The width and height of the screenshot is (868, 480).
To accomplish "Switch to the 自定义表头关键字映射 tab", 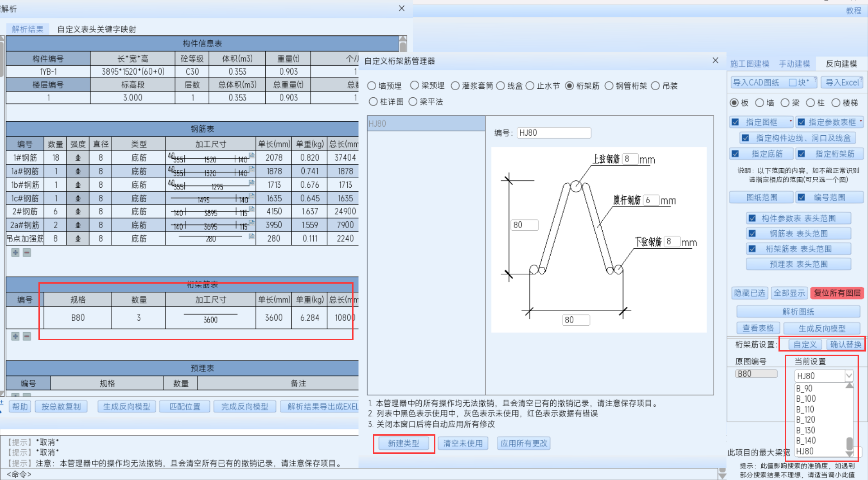I will pos(96,29).
